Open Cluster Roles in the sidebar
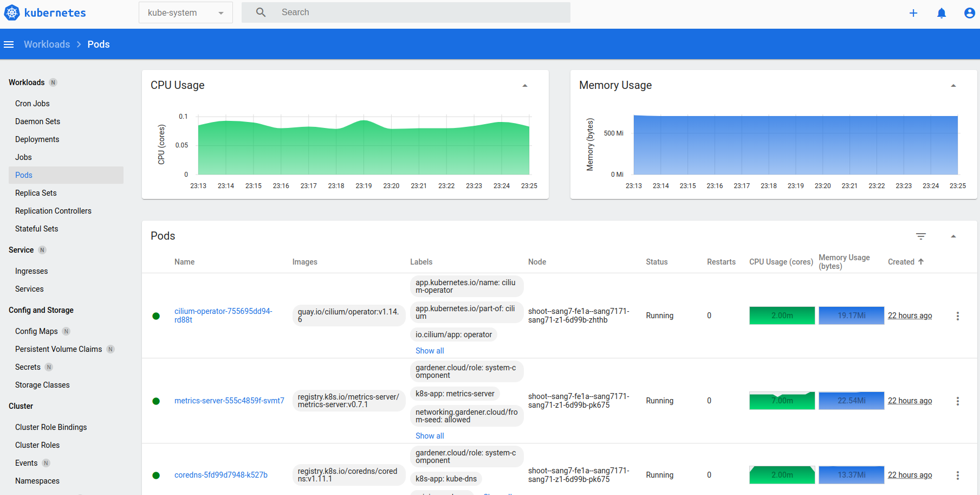This screenshot has width=980, height=495. [x=37, y=445]
